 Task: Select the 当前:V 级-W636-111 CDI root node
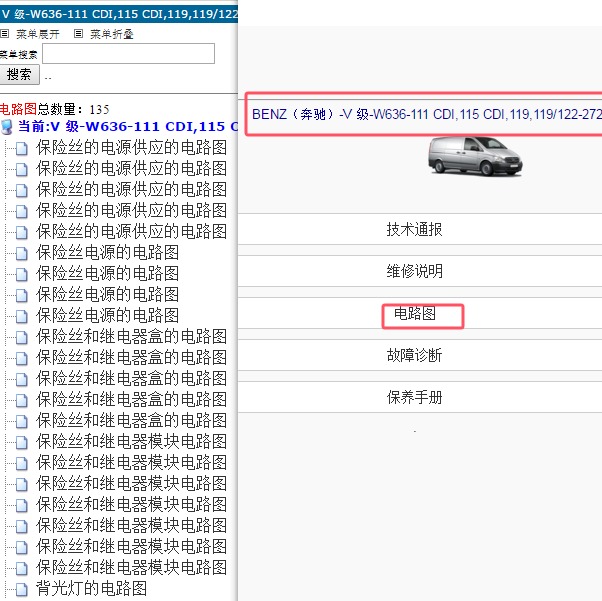point(128,126)
